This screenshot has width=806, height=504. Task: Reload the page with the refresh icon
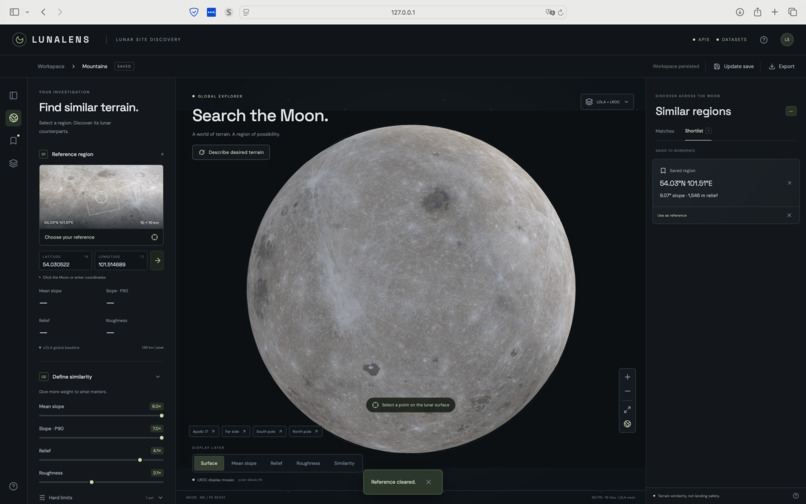pos(560,12)
